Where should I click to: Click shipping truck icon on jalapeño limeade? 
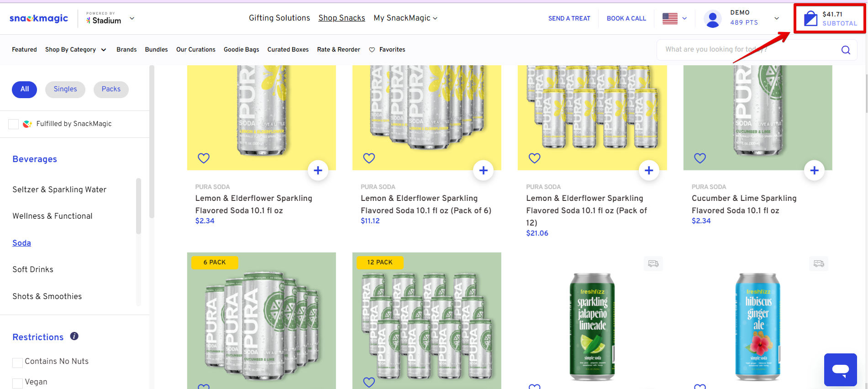653,263
